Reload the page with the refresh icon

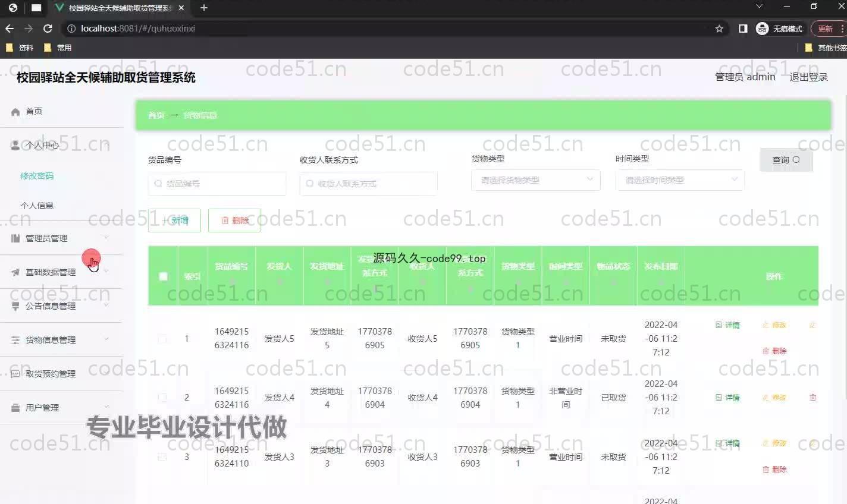[48, 29]
